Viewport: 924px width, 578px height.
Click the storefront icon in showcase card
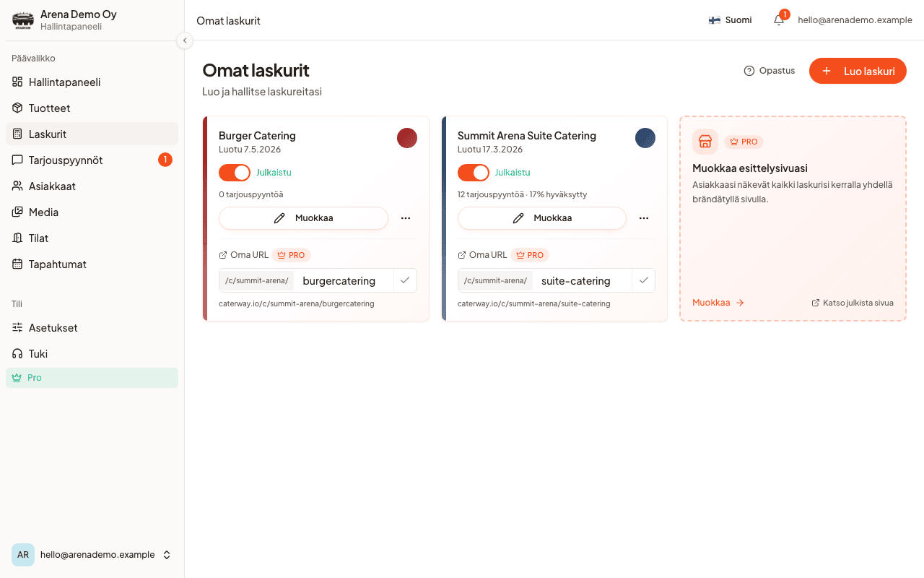705,142
